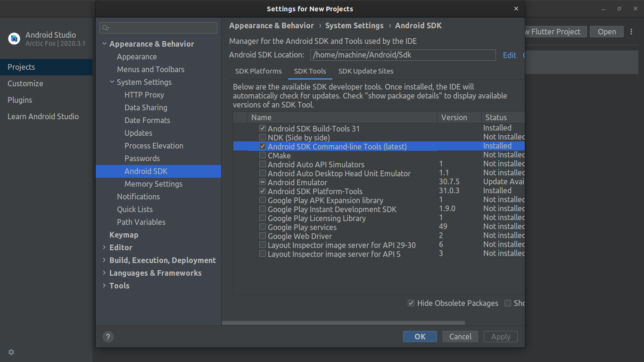Click the Edit SDK location link
Image resolution: width=644 pixels, height=362 pixels.
[x=509, y=55]
